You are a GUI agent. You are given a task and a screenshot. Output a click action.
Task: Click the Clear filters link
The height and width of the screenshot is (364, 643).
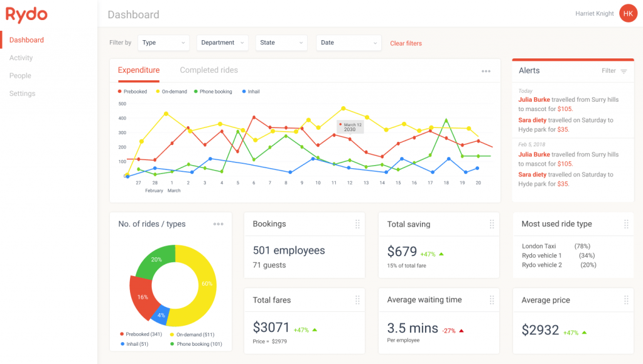pyautogui.click(x=406, y=43)
